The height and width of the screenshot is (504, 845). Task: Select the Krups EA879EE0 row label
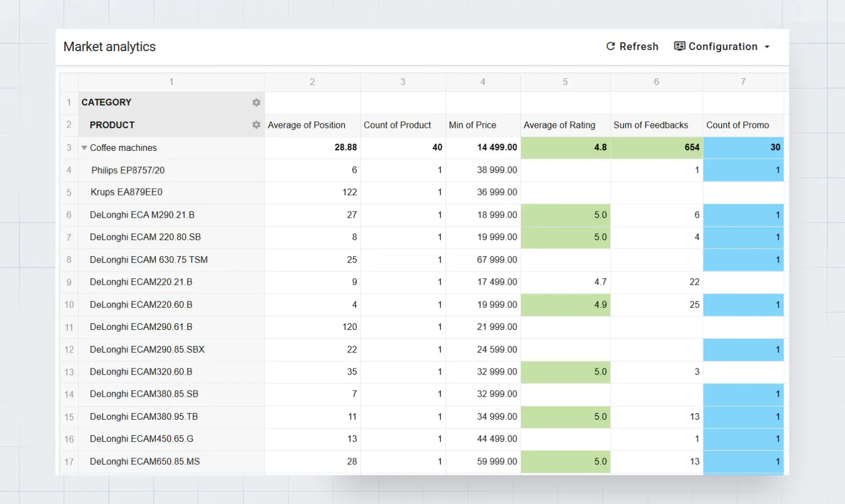[127, 192]
